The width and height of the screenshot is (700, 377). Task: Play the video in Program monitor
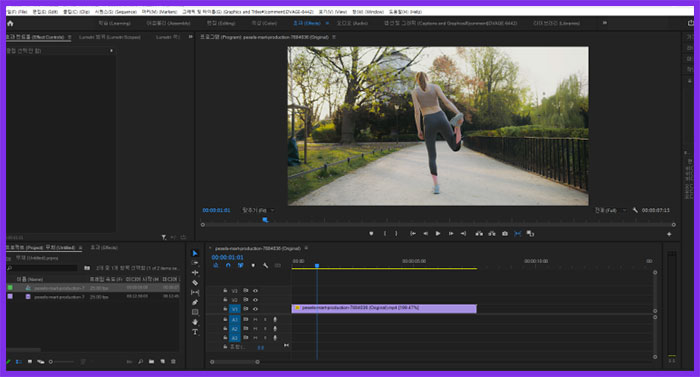coord(438,234)
